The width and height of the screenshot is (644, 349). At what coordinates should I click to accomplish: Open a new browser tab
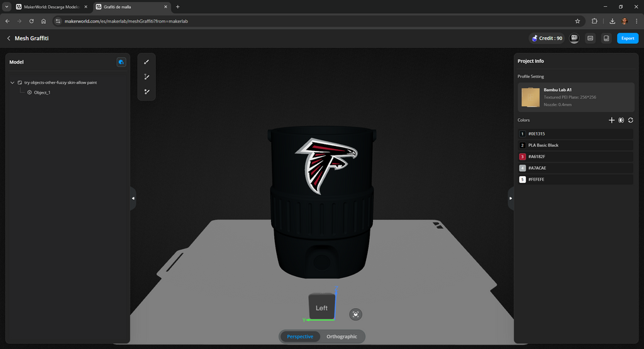(178, 7)
